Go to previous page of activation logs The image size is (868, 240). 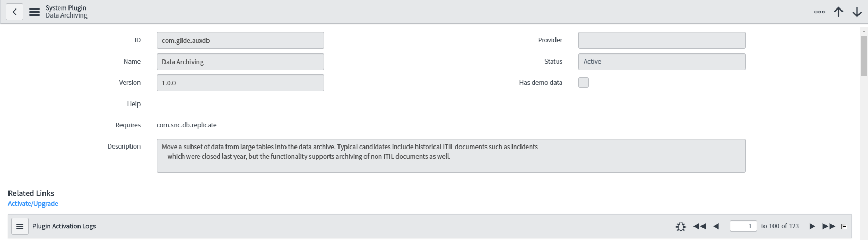[716, 226]
